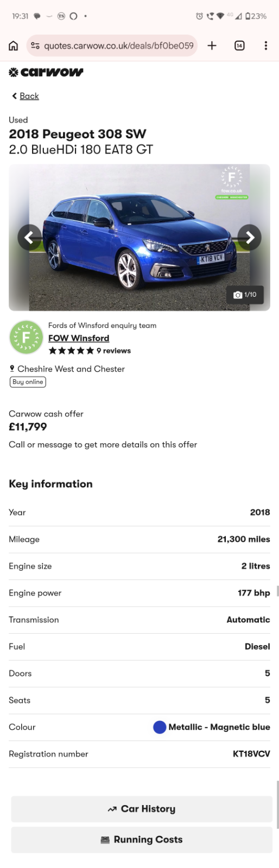Tap the Cheshire West and Chester location pin
This screenshot has height=868, width=279.
pos(12,368)
